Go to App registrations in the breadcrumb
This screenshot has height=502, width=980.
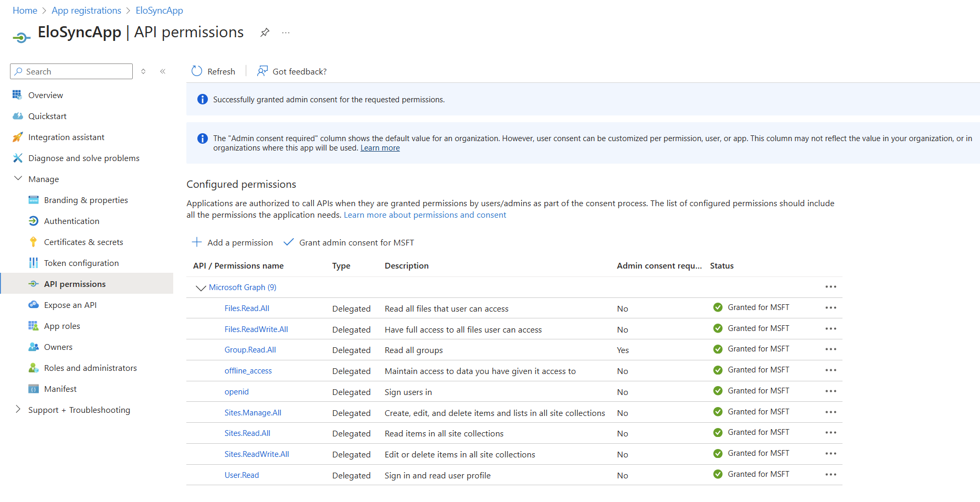click(x=86, y=10)
